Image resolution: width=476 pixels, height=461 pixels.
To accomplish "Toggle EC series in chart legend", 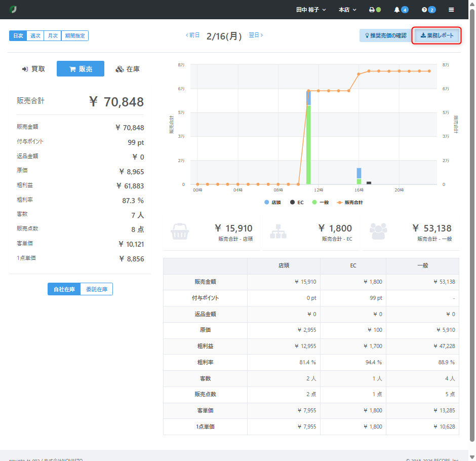I will [x=297, y=202].
